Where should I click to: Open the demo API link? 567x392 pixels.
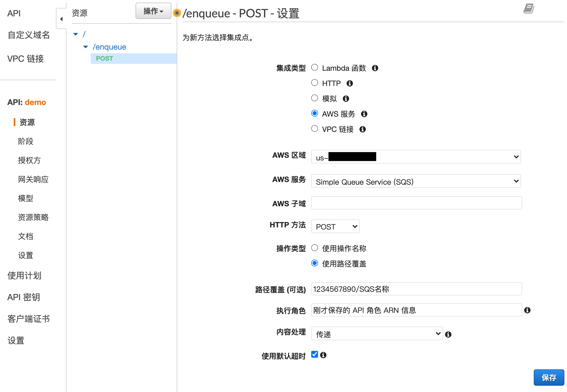pos(35,102)
